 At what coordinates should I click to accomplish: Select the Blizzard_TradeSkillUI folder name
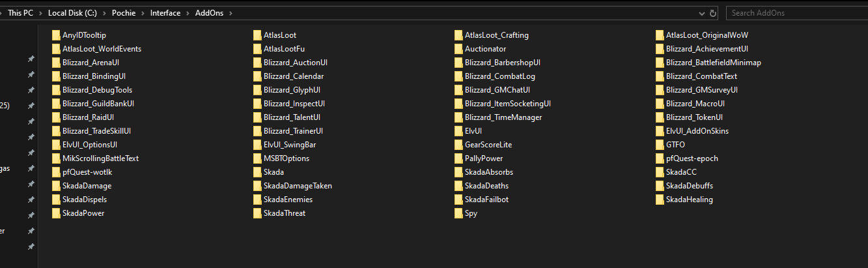point(96,131)
